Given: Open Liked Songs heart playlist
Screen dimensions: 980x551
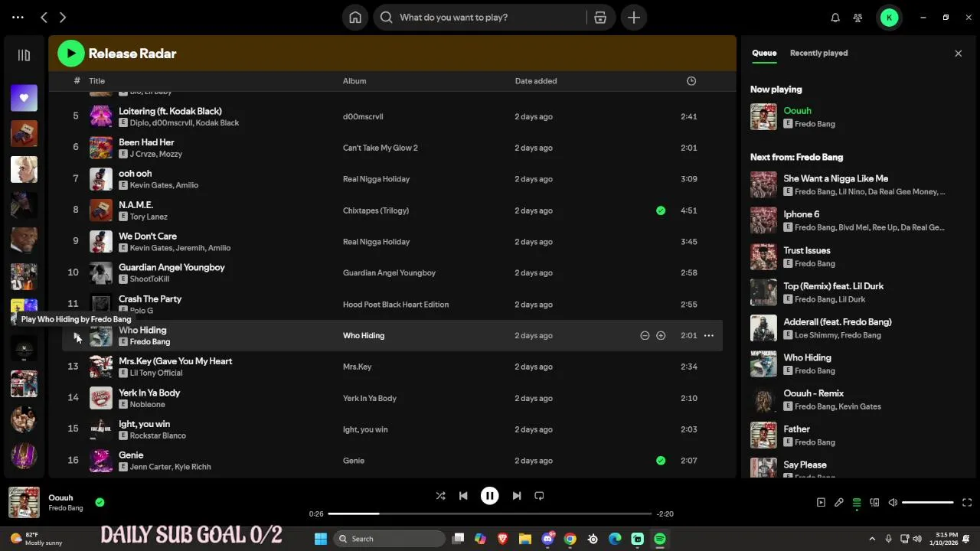Looking at the screenshot, I should (24, 98).
